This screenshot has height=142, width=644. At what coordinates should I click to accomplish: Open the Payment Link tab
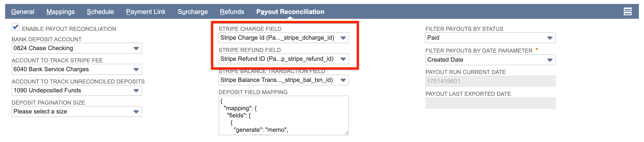[146, 11]
